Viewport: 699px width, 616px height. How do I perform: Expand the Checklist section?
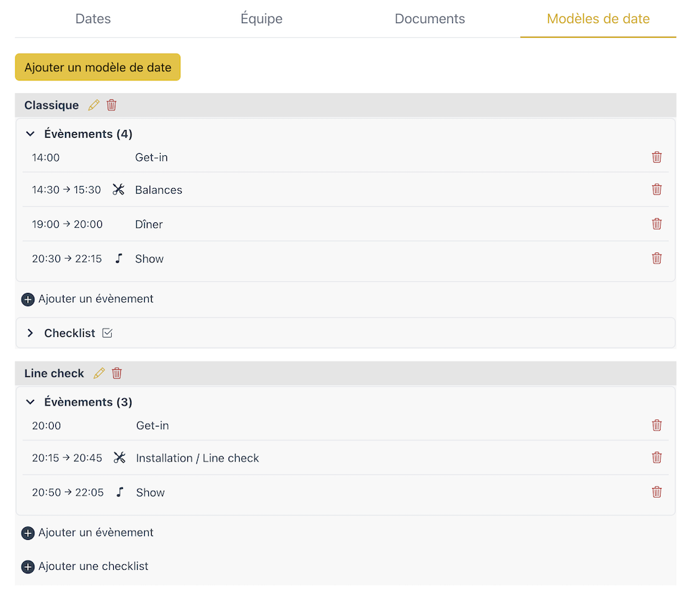click(30, 334)
